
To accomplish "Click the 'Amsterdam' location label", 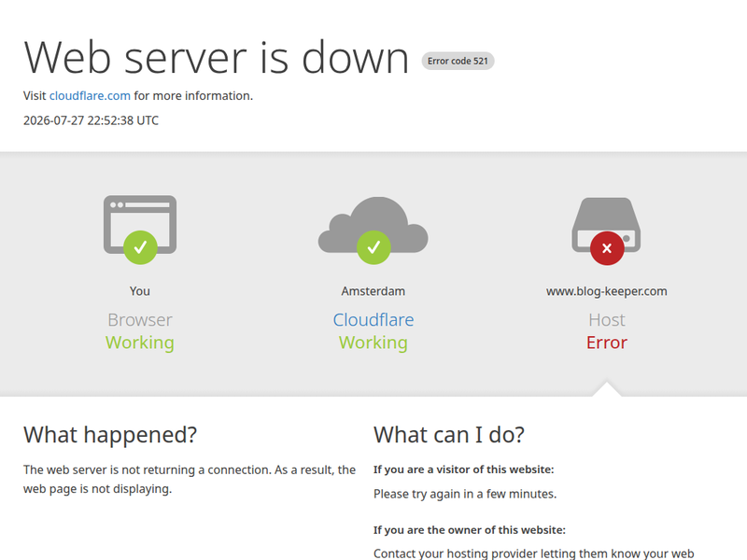I will [x=373, y=291].
